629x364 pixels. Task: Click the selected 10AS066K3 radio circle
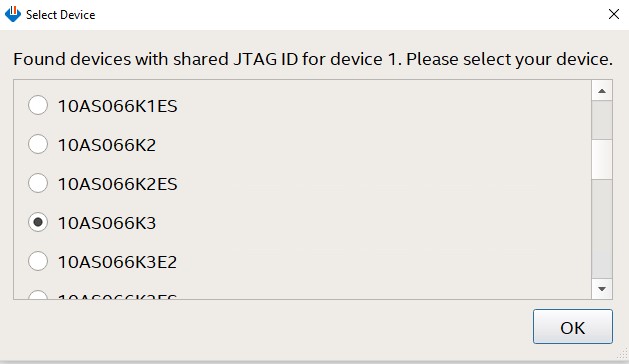(38, 222)
